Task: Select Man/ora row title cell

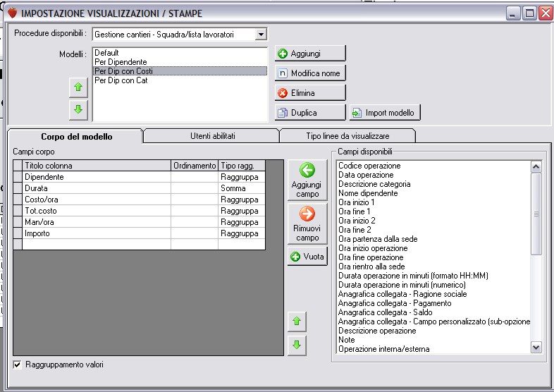Action: click(x=97, y=222)
